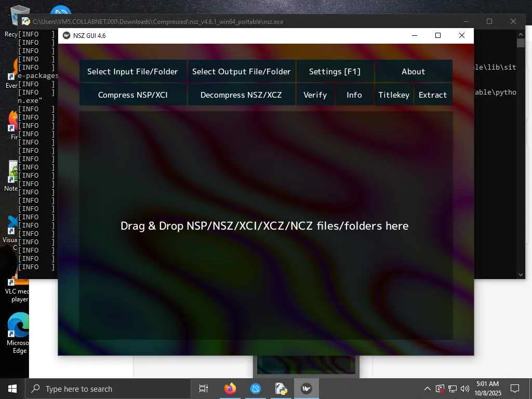Click the nsz.exe console title bar icon
The image size is (532, 399).
point(26,21)
